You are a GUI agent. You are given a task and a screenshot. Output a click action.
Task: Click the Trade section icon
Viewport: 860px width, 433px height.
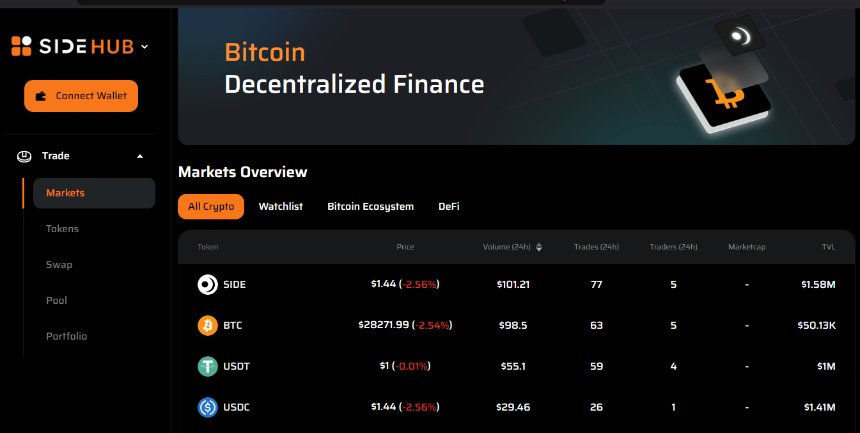tap(24, 156)
